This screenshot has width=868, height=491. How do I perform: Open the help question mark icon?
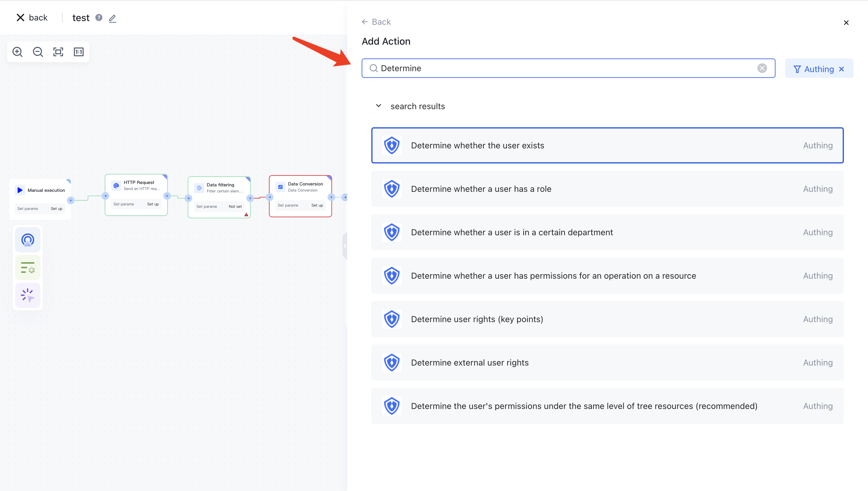[x=99, y=17]
